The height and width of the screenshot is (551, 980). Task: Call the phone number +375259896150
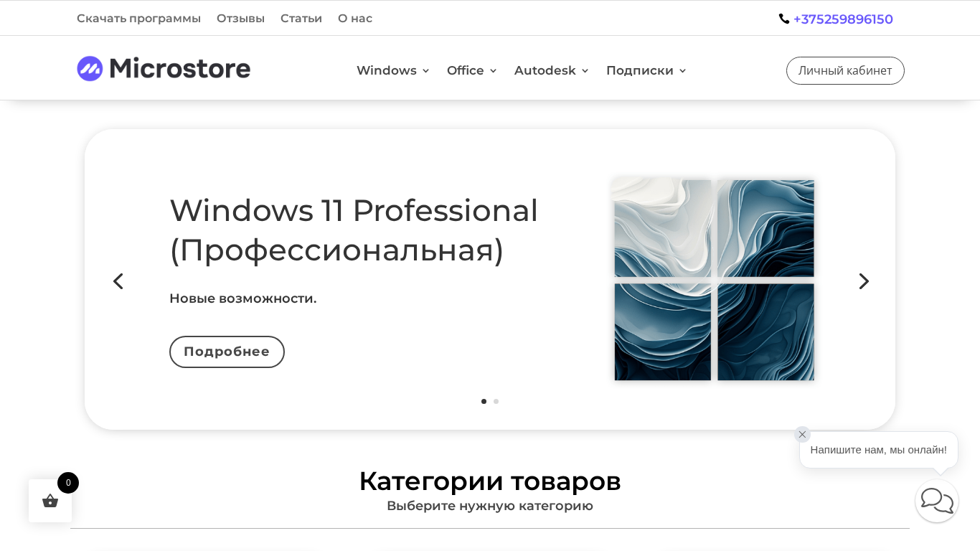(843, 19)
